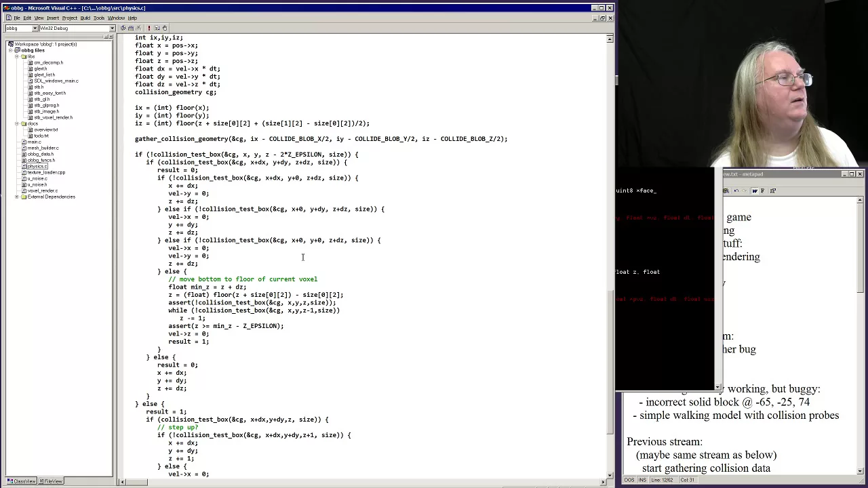Click the workspace panel docking toggle button
Screen dimensions: 868x488
pyautogui.click(x=105, y=37)
